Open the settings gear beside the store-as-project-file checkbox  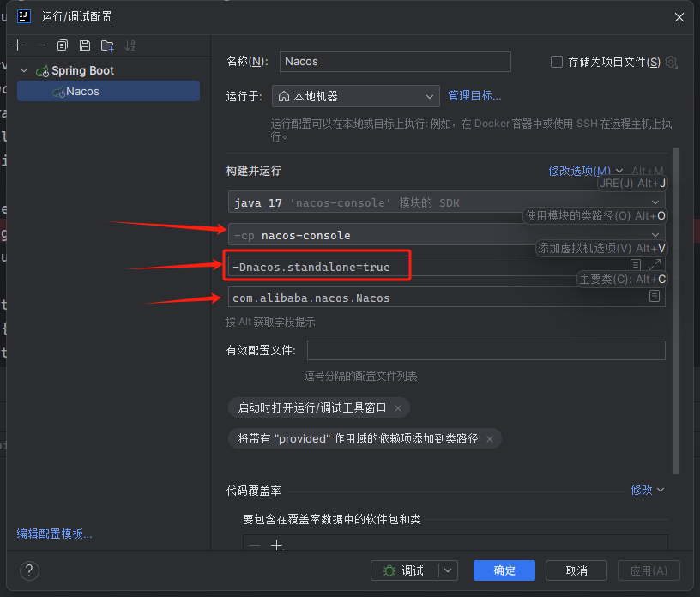[x=671, y=62]
